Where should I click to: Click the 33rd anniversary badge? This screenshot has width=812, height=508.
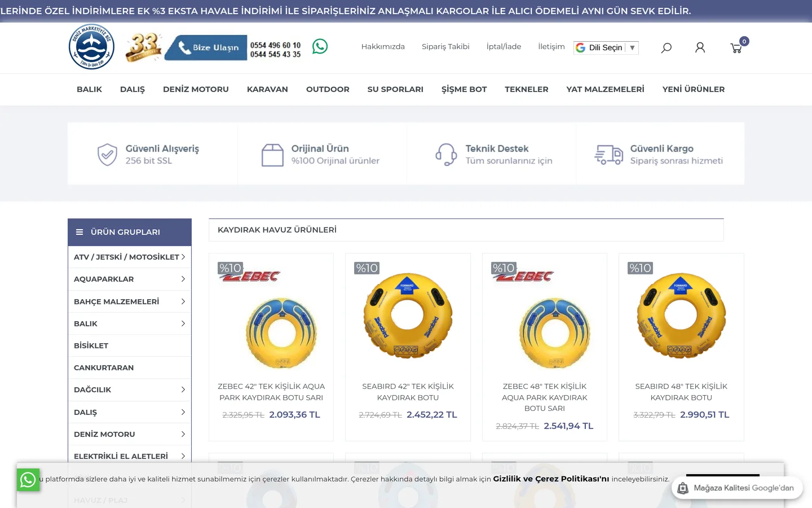143,47
